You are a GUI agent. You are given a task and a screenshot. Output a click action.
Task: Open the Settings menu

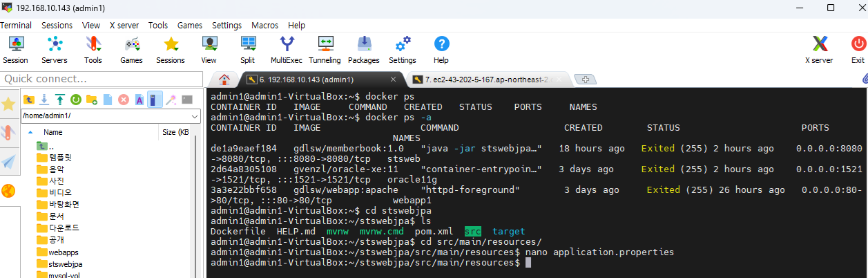click(x=227, y=25)
